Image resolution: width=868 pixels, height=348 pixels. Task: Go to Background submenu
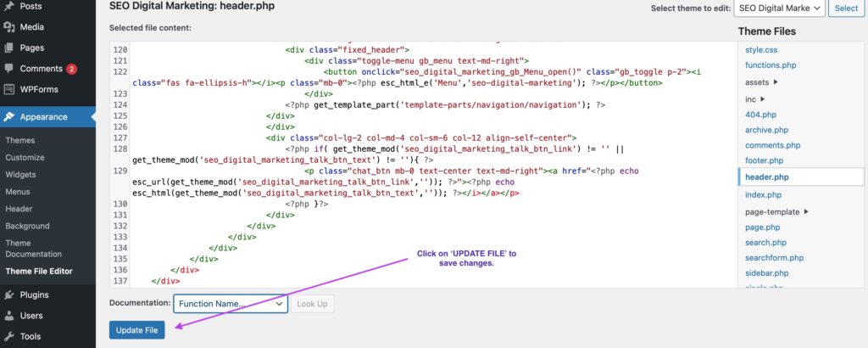click(x=28, y=226)
